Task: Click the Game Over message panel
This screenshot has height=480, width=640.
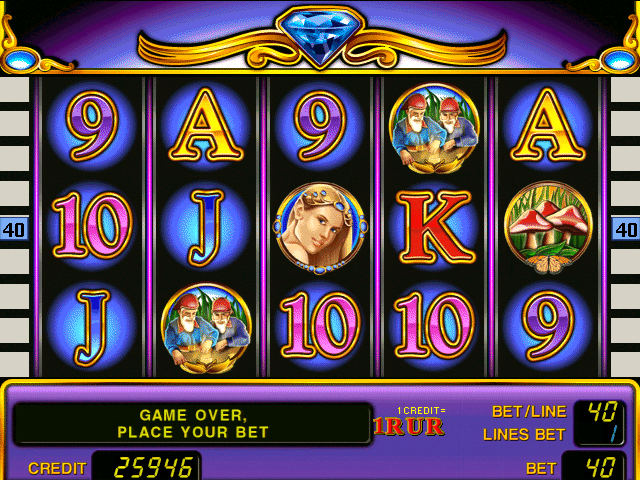Action: pos(192,424)
